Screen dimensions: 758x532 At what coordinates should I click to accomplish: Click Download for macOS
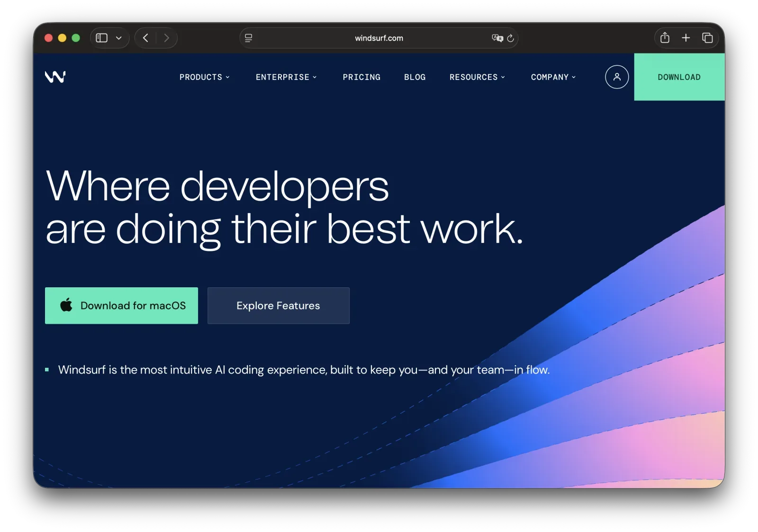coord(121,305)
